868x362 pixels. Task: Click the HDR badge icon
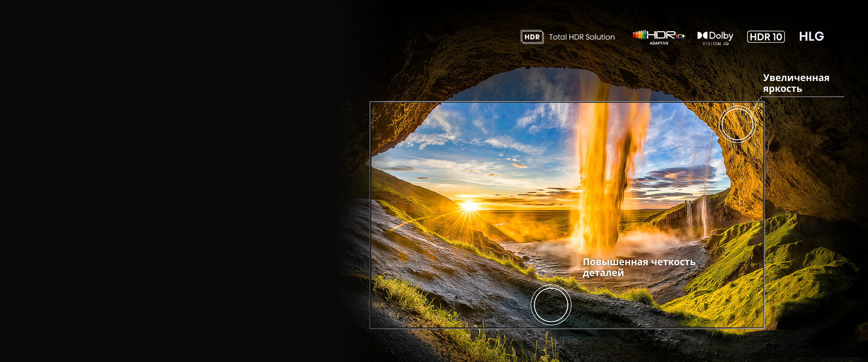[x=532, y=37]
